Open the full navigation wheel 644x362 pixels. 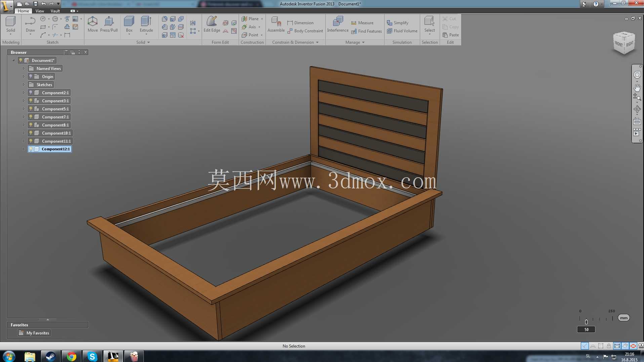tap(637, 75)
